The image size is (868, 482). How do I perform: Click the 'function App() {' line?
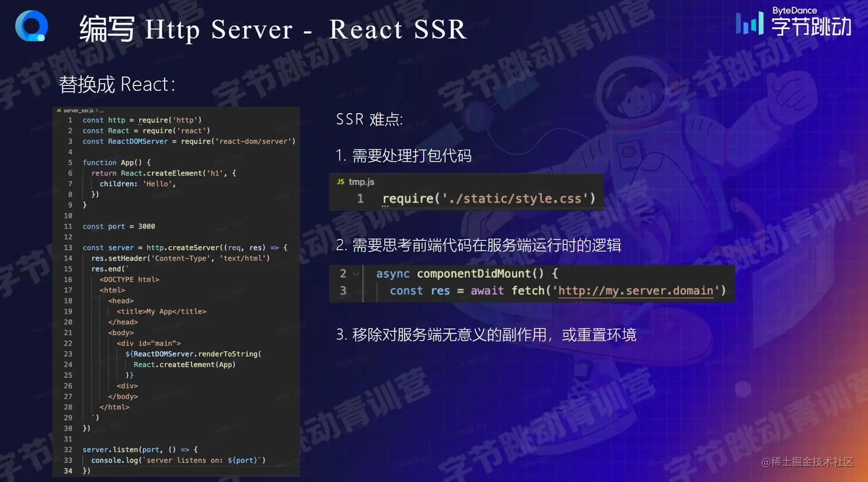(x=117, y=162)
